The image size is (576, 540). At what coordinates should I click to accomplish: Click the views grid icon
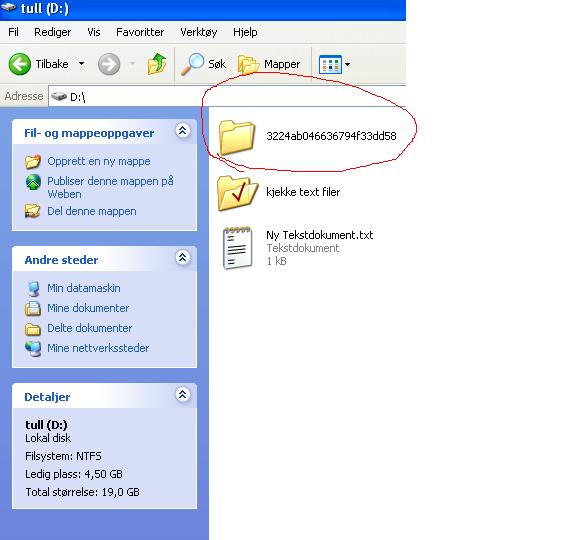click(x=330, y=64)
